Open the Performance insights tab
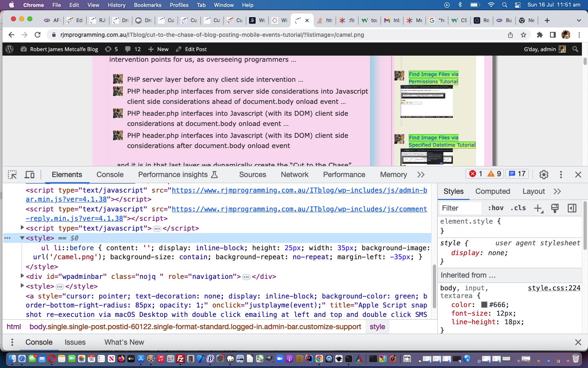 click(178, 175)
